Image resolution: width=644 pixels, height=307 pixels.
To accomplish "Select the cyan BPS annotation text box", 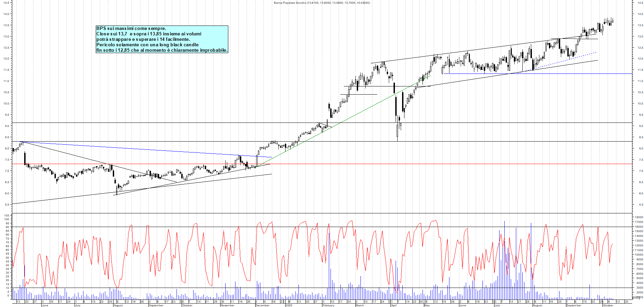I will pos(162,39).
